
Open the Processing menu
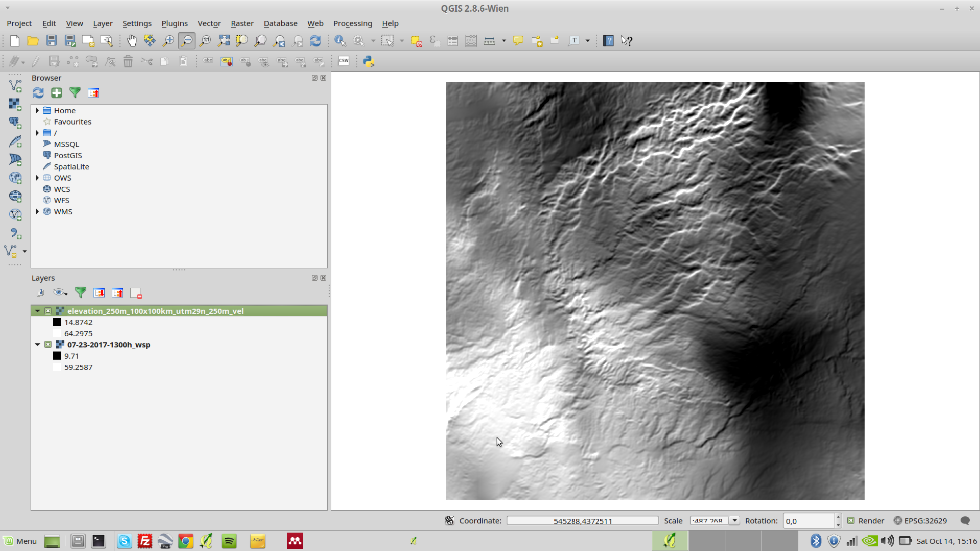click(x=352, y=23)
